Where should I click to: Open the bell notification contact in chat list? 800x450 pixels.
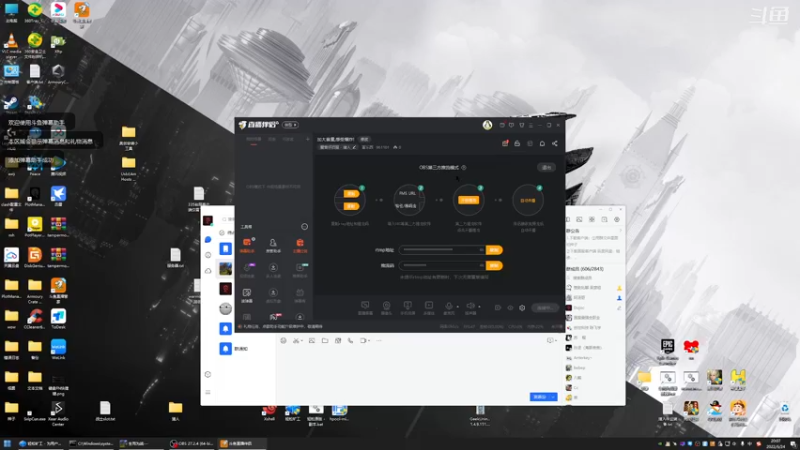[x=226, y=348]
